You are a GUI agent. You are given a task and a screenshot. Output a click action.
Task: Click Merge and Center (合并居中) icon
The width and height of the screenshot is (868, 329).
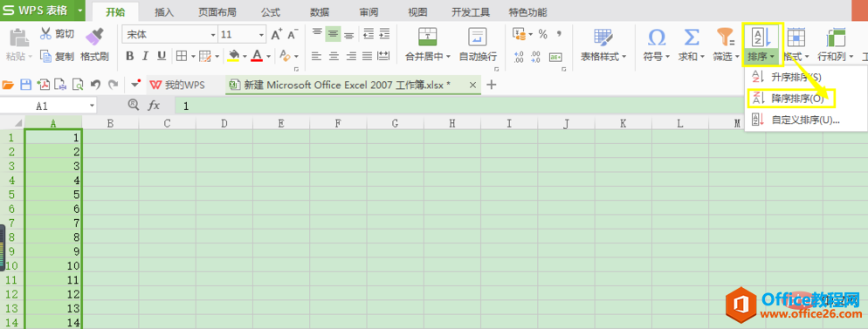427,37
